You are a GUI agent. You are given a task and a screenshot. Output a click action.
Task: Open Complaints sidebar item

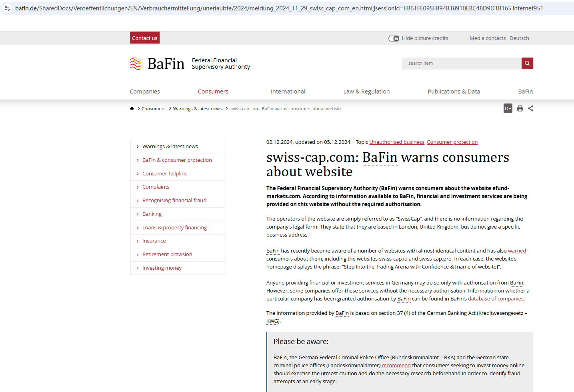[156, 187]
